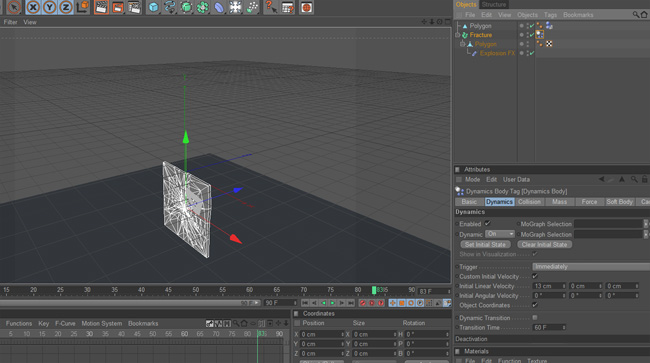This screenshot has height=363, width=650.
Task: Click the context help question-mark icon
Action: 271,7
